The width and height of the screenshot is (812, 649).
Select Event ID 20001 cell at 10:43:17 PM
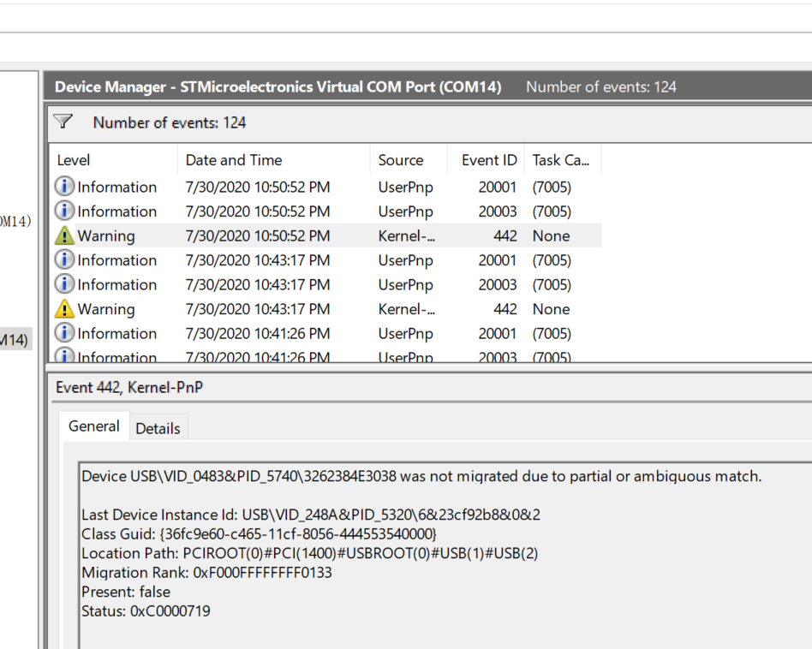point(497,259)
